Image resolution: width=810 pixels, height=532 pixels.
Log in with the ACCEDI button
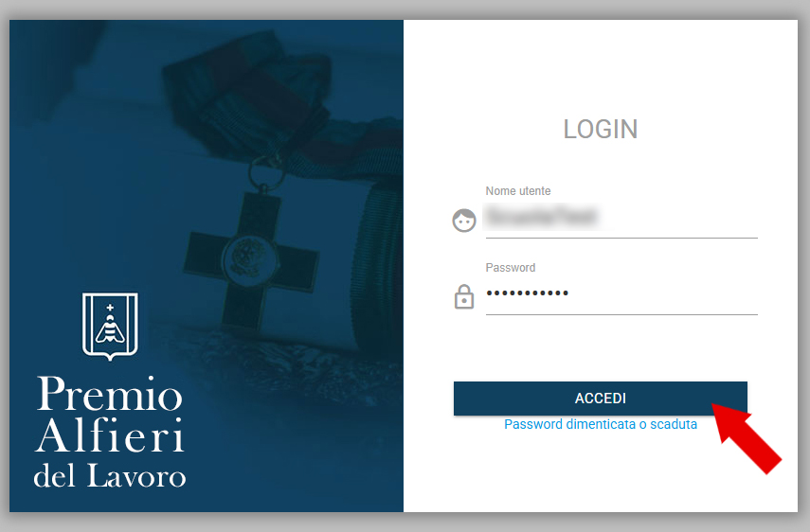[601, 399]
